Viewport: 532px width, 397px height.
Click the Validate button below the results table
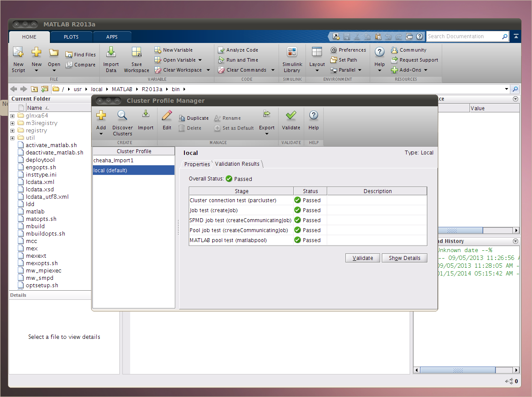coord(363,258)
